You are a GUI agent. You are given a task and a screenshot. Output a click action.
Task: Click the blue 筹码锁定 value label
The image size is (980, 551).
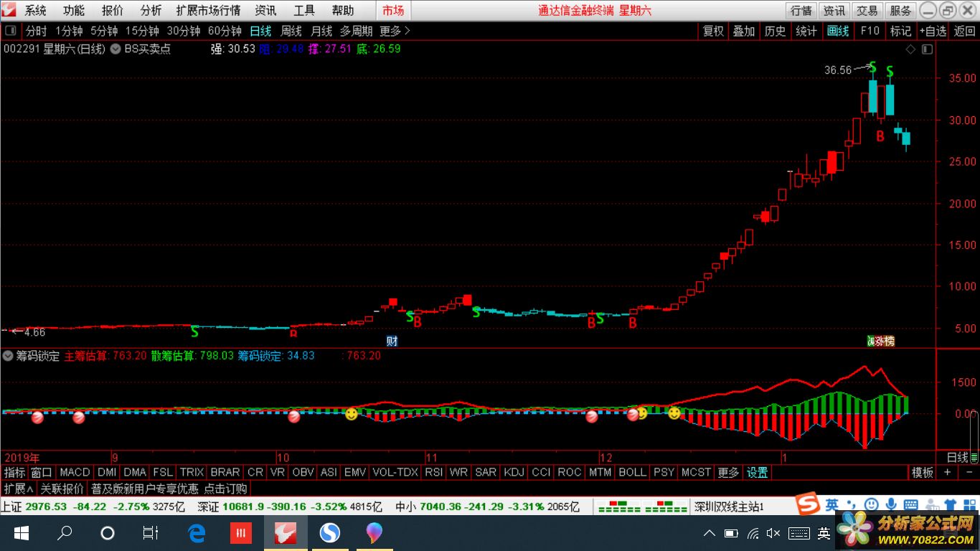276,356
